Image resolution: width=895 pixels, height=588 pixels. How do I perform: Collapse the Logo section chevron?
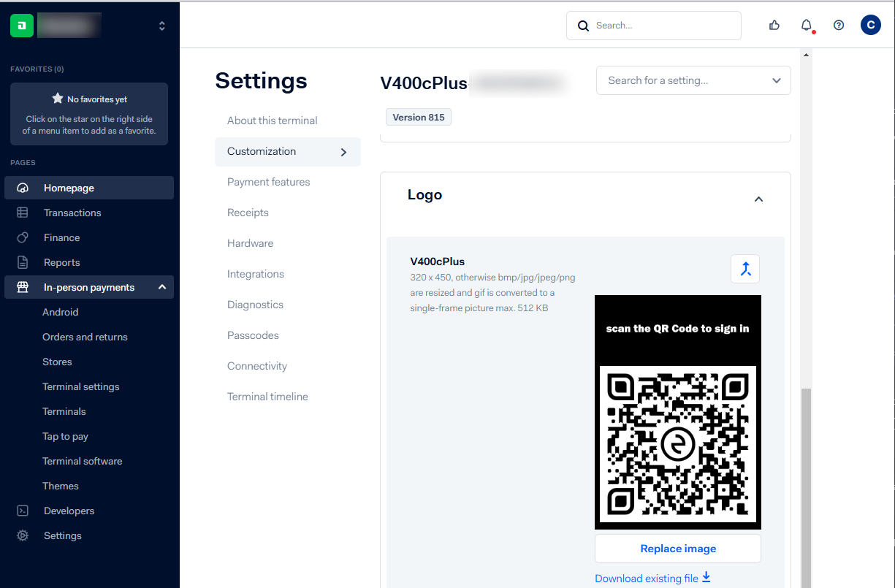coord(758,199)
